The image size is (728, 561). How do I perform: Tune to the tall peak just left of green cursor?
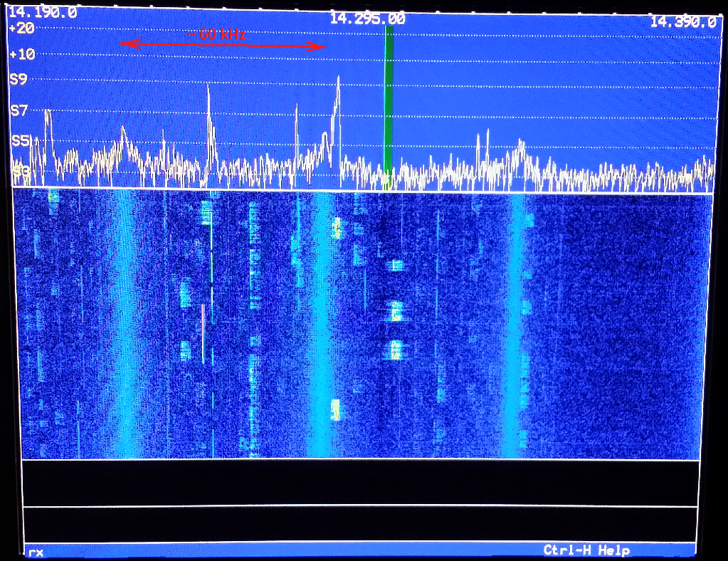tap(338, 80)
